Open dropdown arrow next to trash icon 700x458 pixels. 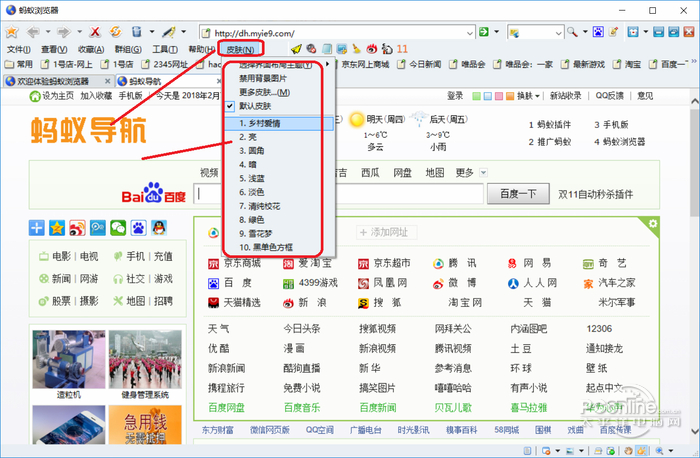click(152, 32)
